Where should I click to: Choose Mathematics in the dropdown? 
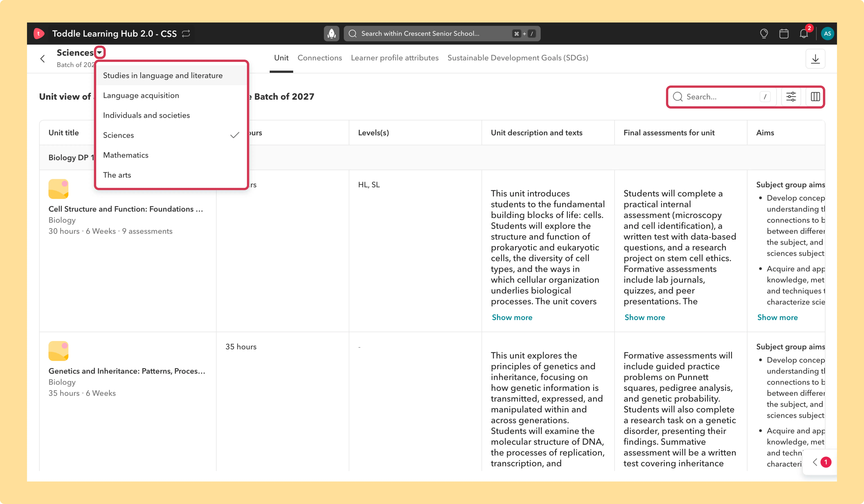171,155
